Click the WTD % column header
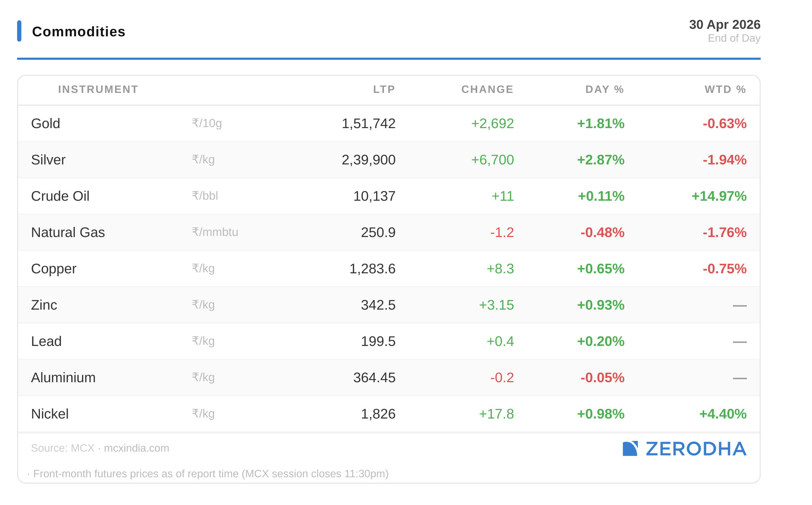The image size is (812, 505). 725,89
